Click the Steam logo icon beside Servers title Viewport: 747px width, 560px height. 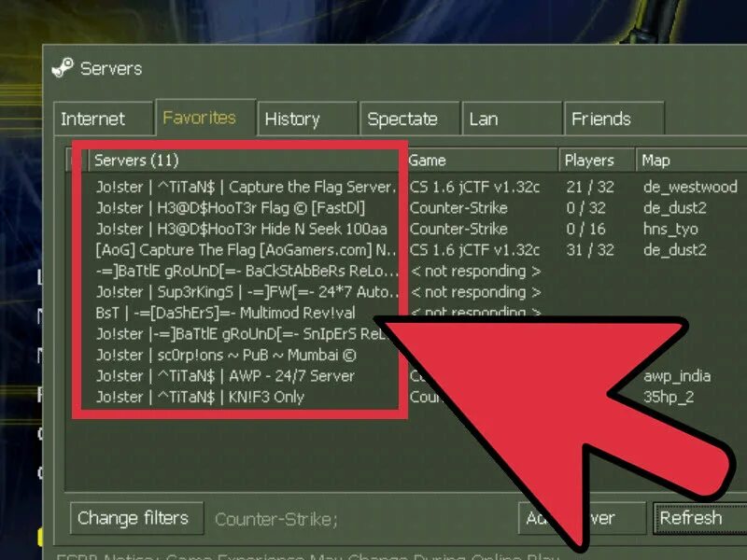[63, 67]
